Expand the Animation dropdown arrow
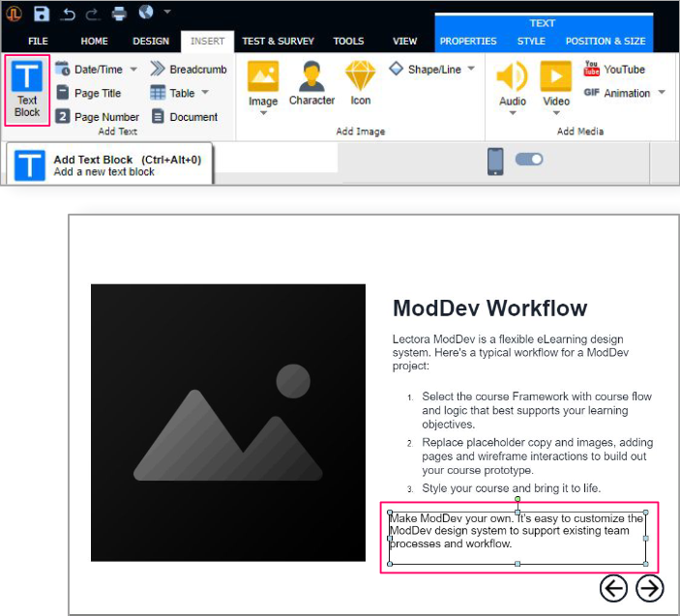 pos(662,93)
